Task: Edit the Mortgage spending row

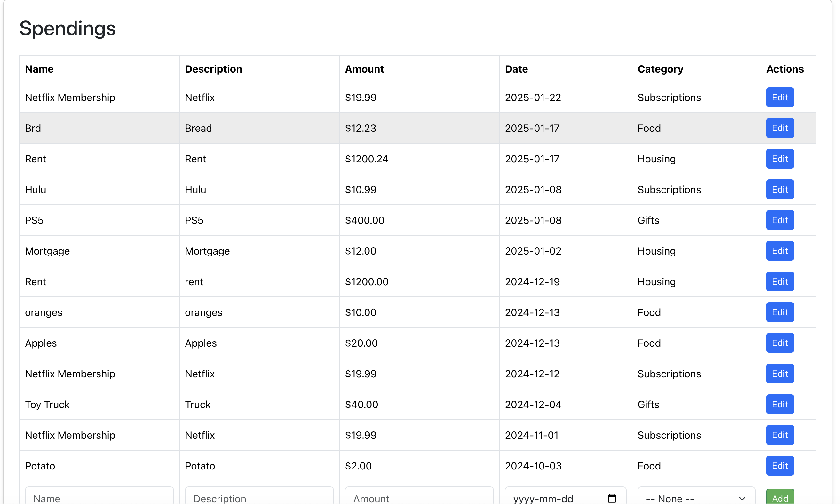Action: pyautogui.click(x=780, y=251)
